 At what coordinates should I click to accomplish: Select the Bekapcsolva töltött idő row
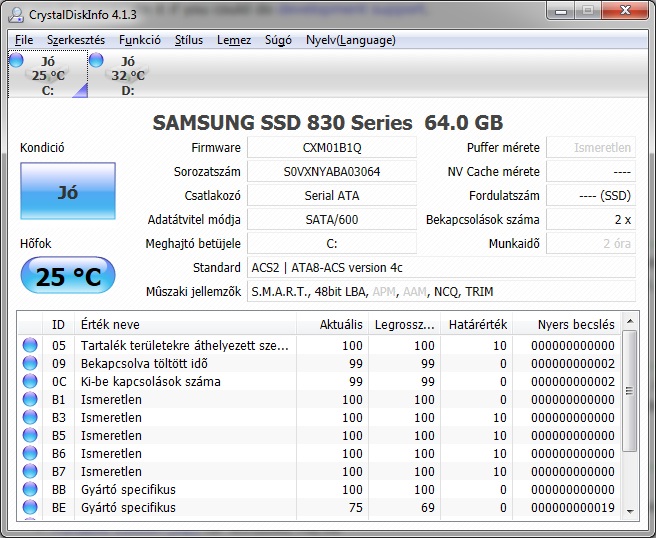coord(319,363)
